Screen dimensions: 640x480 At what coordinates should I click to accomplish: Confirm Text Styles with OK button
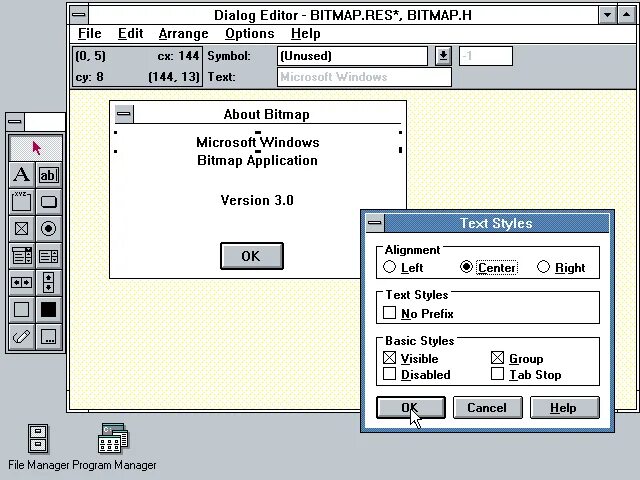pyautogui.click(x=411, y=407)
